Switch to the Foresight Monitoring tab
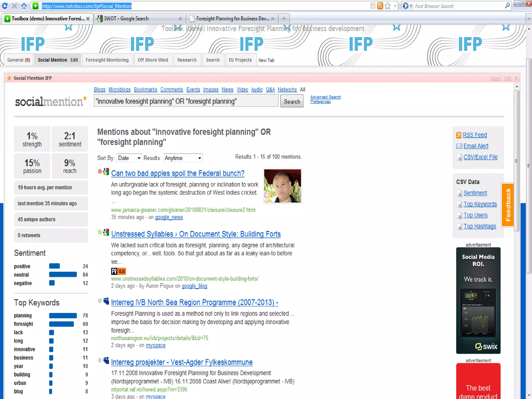This screenshot has height=399, width=532. pyautogui.click(x=107, y=60)
